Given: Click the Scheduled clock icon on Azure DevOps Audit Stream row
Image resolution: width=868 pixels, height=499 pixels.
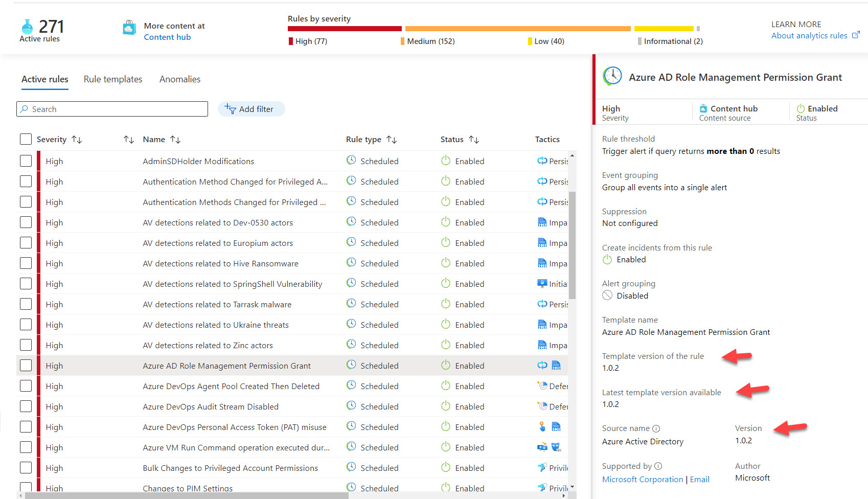Looking at the screenshot, I should [x=351, y=406].
